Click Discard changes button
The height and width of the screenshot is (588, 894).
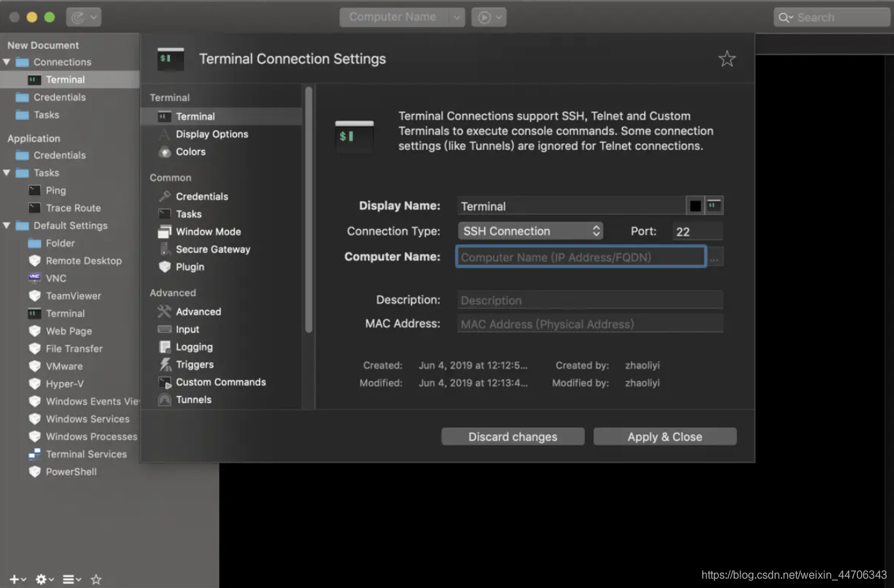pyautogui.click(x=513, y=437)
